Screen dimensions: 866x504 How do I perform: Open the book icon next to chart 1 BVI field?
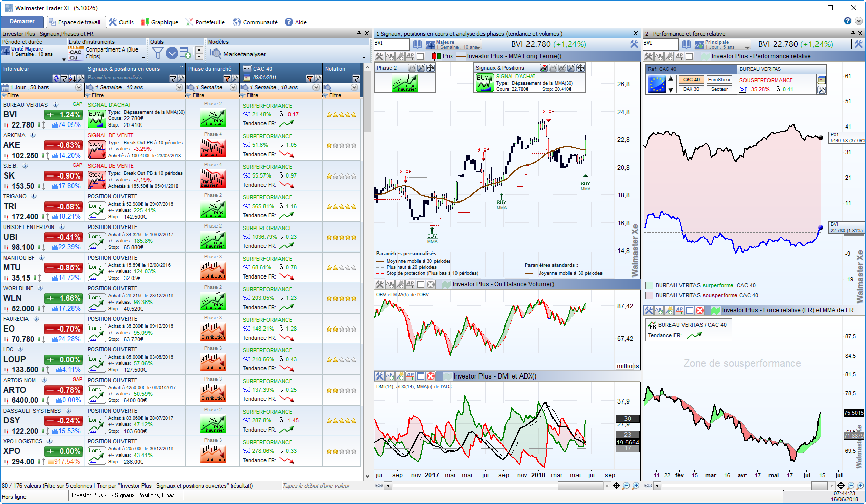(417, 44)
